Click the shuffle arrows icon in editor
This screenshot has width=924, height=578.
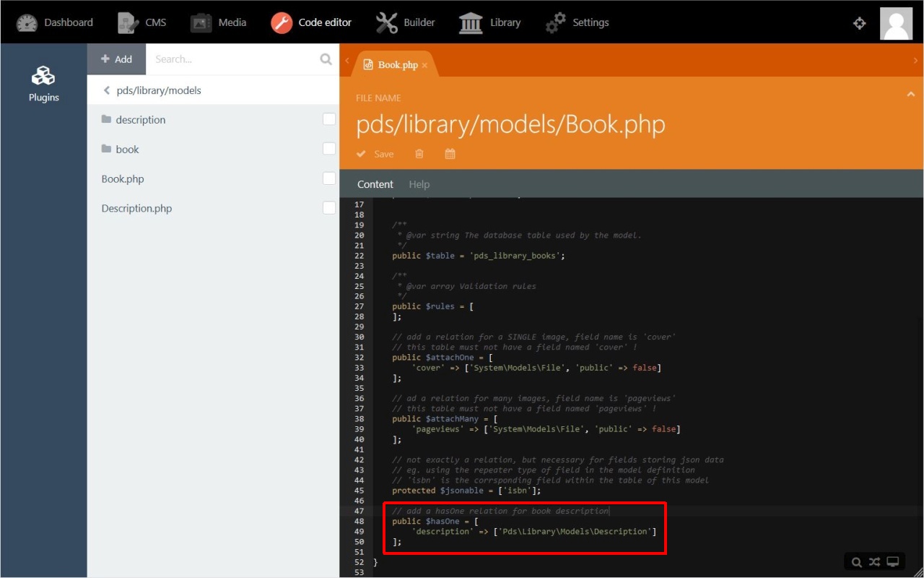874,562
